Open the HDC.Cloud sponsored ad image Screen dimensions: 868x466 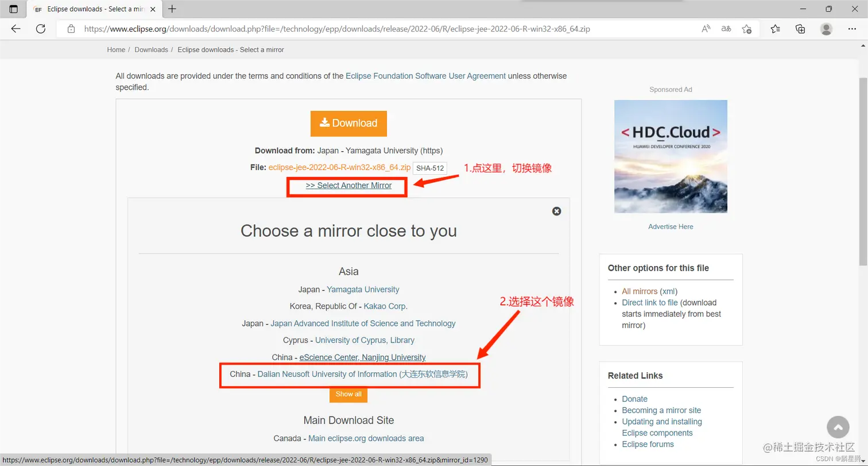pyautogui.click(x=671, y=156)
